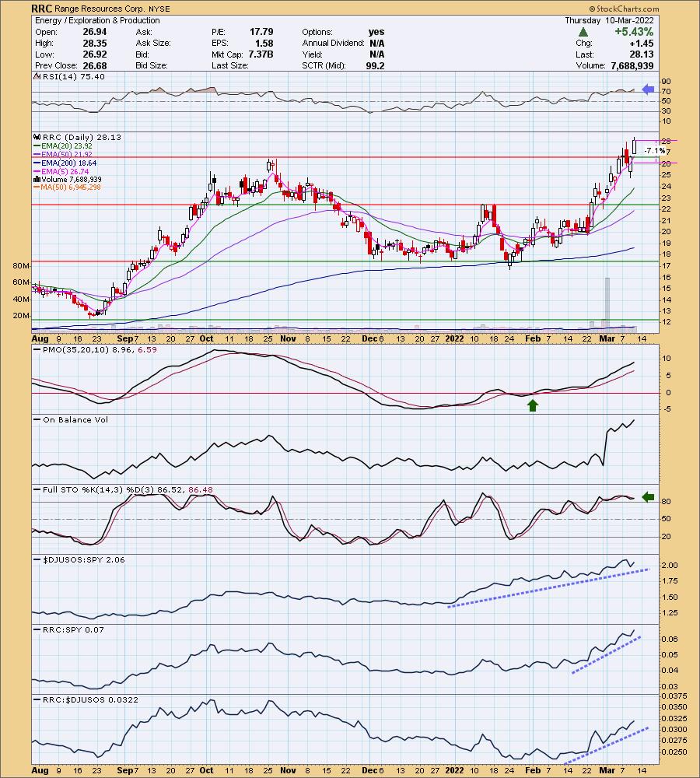Click the Energy / Exploration & Production sector label
Screen dimensions: 700x778
click(x=97, y=20)
